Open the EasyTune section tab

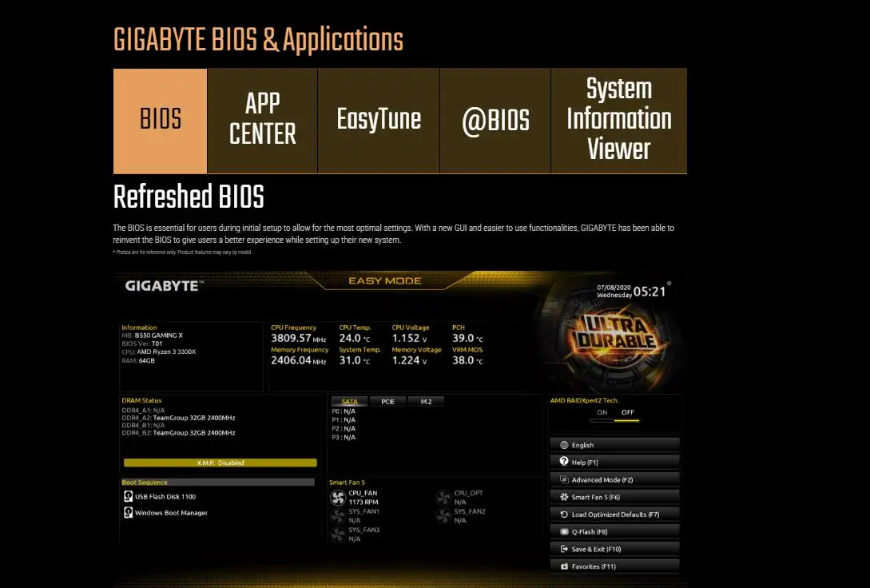pos(379,121)
